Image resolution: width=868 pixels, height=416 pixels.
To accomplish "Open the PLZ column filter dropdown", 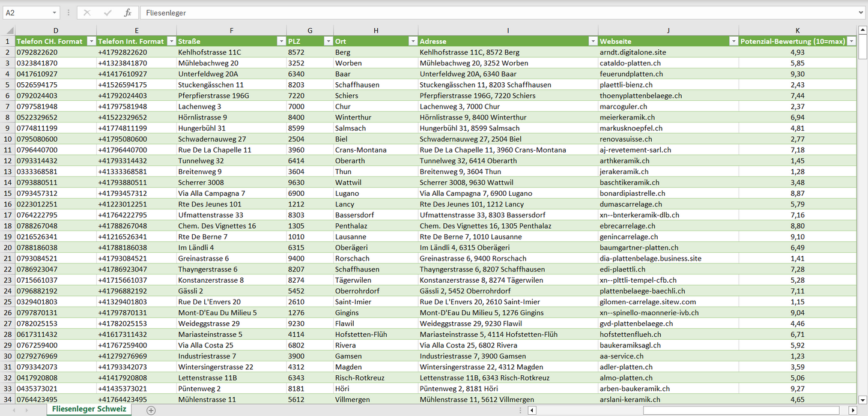I will point(328,41).
